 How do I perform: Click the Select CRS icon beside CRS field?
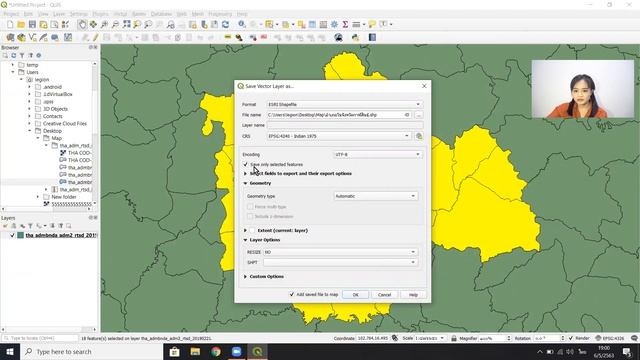click(x=419, y=136)
